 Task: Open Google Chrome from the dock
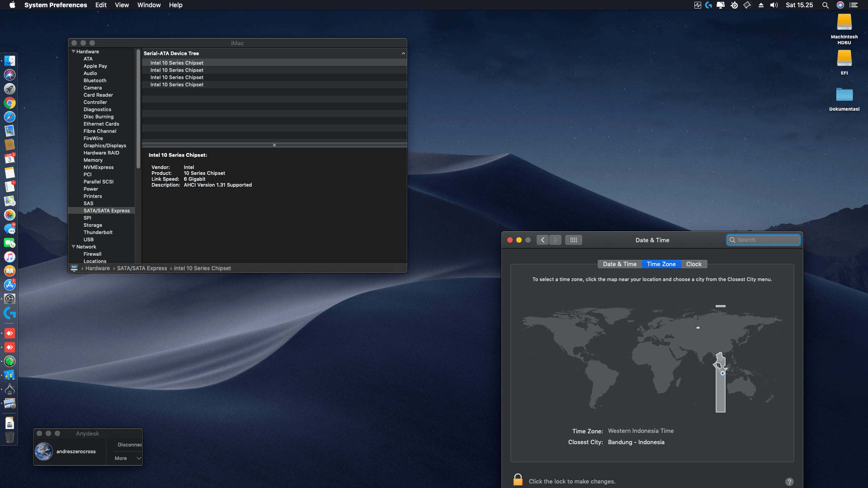point(9,103)
